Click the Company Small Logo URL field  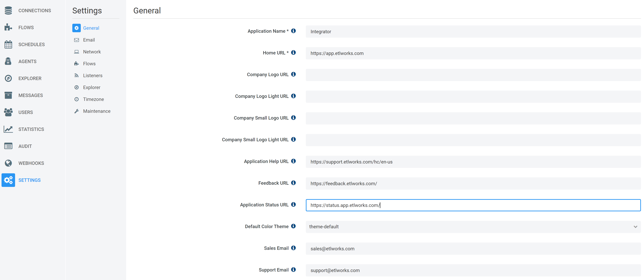(473, 118)
